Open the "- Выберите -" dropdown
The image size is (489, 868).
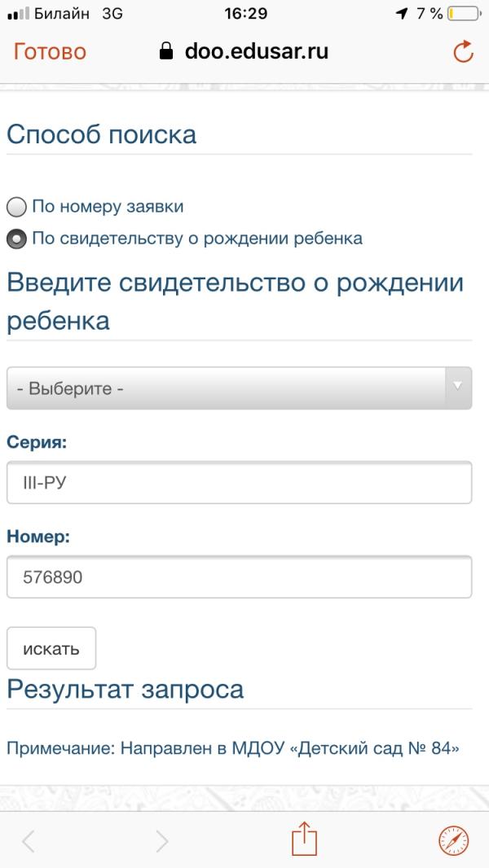[x=227, y=388]
